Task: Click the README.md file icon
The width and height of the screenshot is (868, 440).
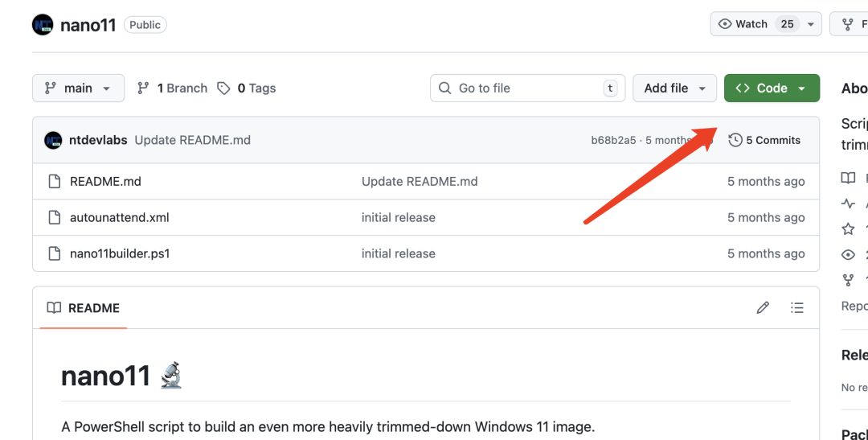Action: pos(55,181)
